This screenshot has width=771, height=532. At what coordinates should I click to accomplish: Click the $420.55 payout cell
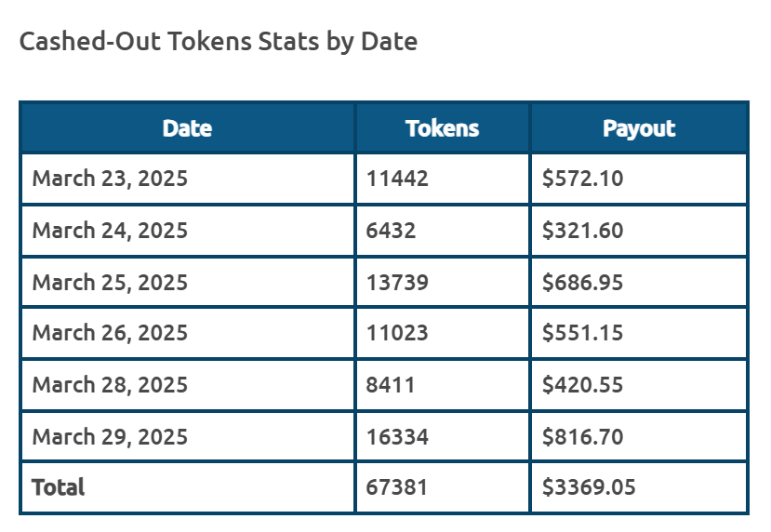click(x=639, y=385)
